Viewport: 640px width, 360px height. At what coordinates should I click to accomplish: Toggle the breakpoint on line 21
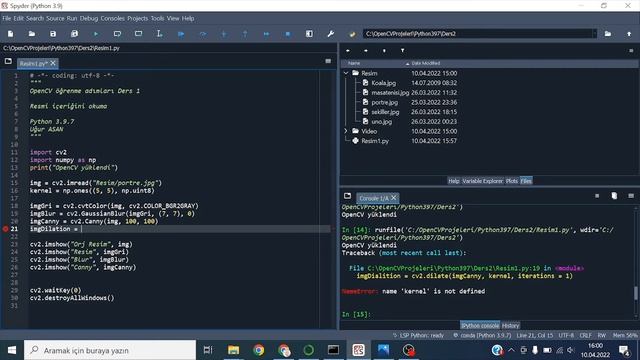(x=5, y=229)
